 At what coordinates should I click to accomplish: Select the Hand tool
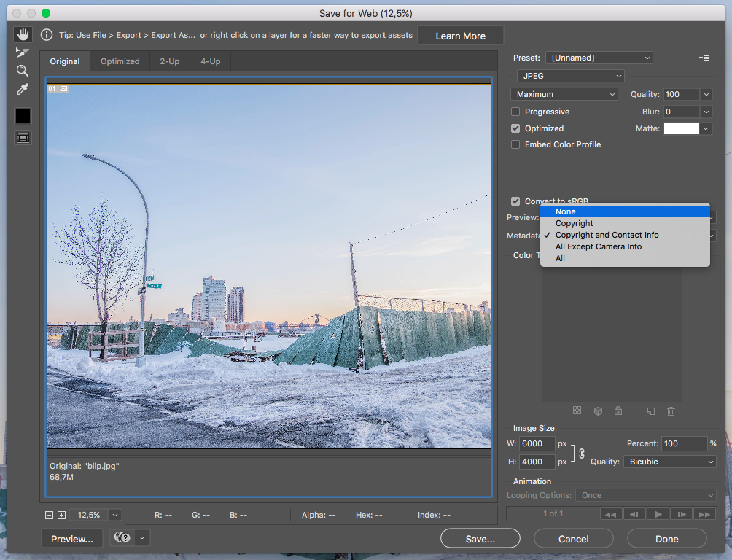(x=22, y=34)
